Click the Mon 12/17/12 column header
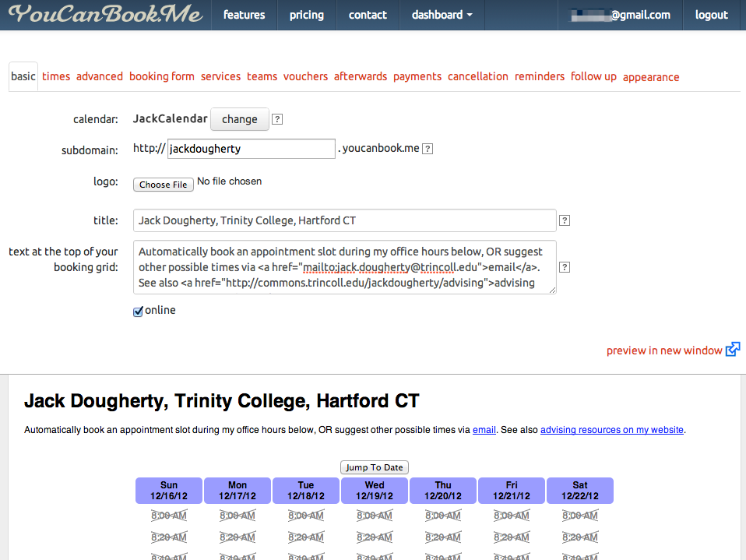 (238, 491)
